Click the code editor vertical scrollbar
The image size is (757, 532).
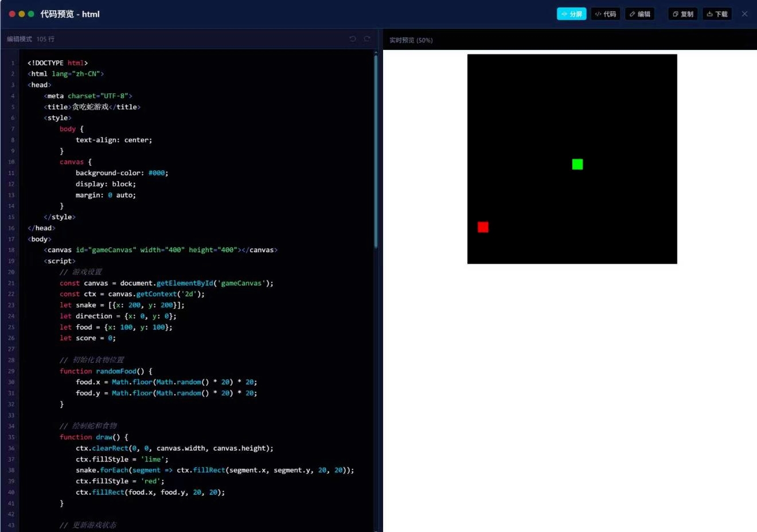coord(376,150)
